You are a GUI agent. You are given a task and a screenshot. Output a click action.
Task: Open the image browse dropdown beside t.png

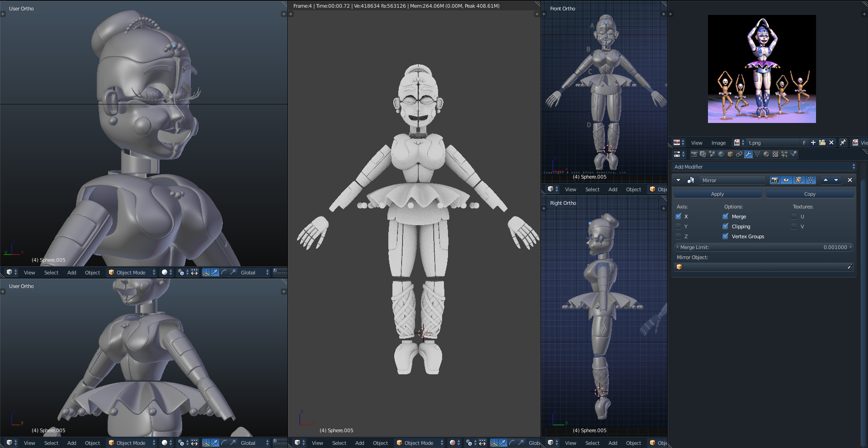(739, 142)
